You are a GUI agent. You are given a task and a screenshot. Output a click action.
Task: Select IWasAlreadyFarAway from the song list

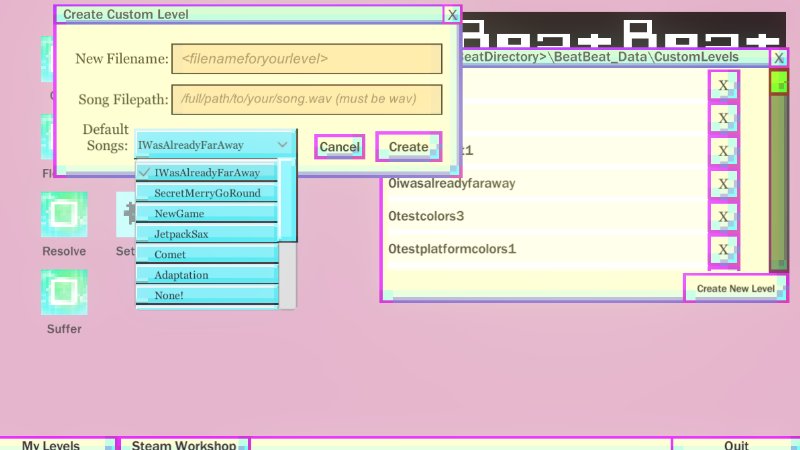[x=207, y=172]
